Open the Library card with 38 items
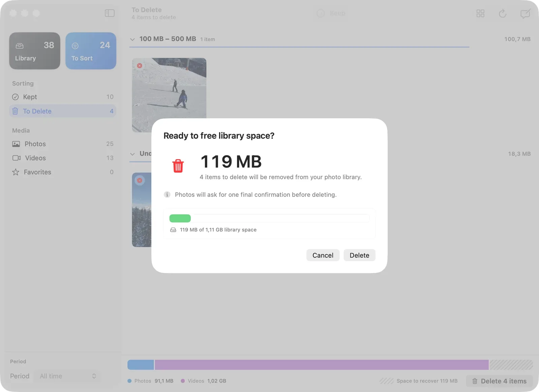This screenshot has width=539, height=392. tap(35, 51)
